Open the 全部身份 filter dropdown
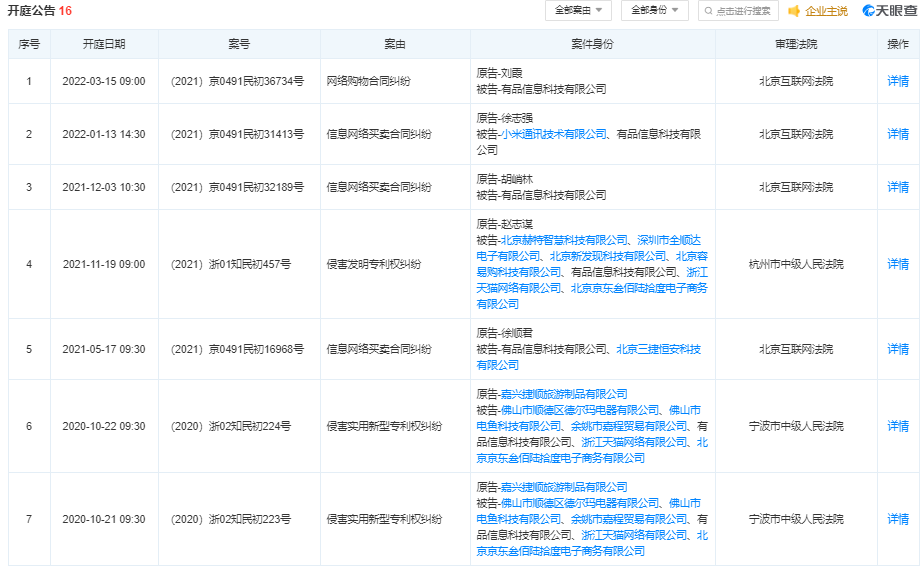The image size is (924, 566). pos(655,11)
